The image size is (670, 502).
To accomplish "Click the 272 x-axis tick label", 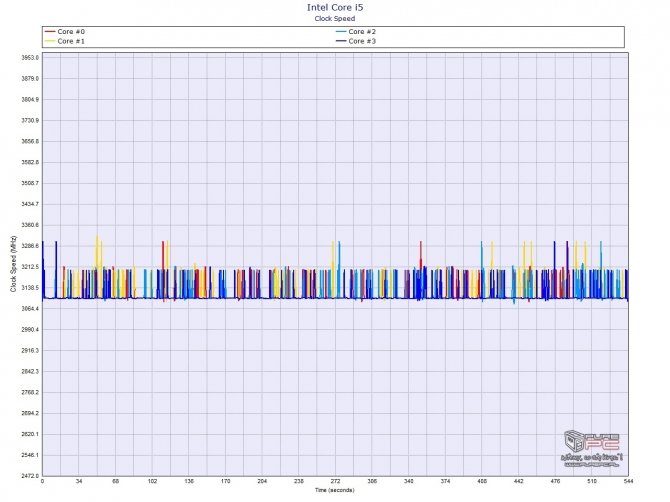I will [335, 481].
